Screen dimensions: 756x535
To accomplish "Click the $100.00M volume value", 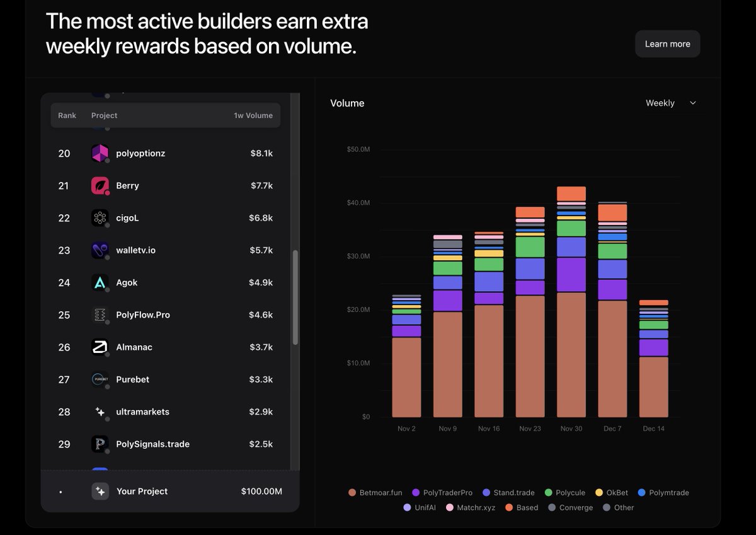I will point(261,491).
